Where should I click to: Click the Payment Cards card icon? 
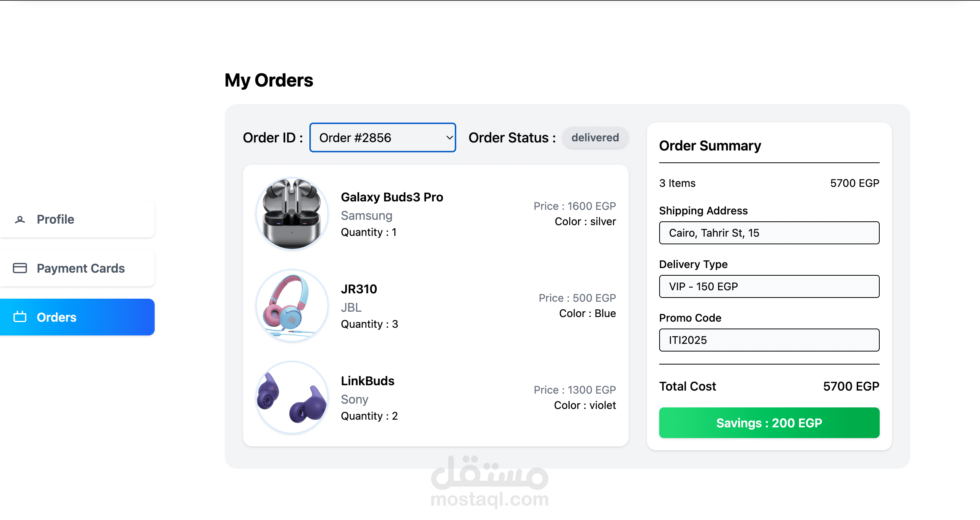coord(20,268)
